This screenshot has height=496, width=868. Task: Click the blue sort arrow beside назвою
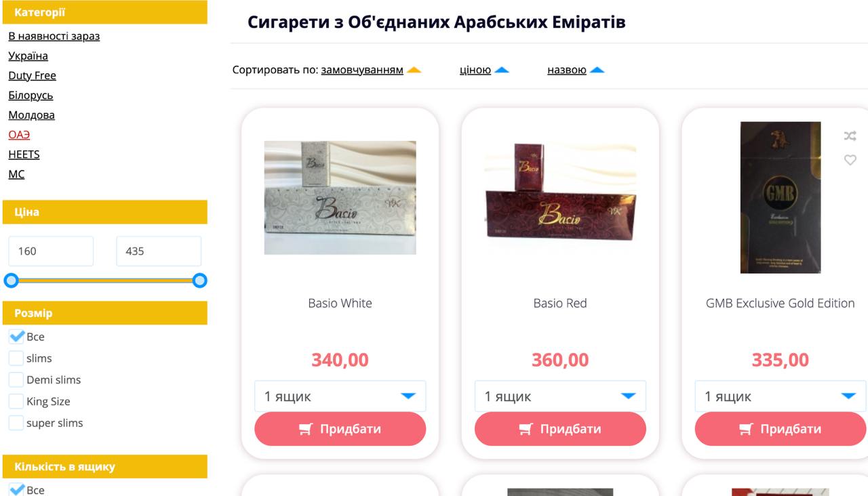[597, 70]
